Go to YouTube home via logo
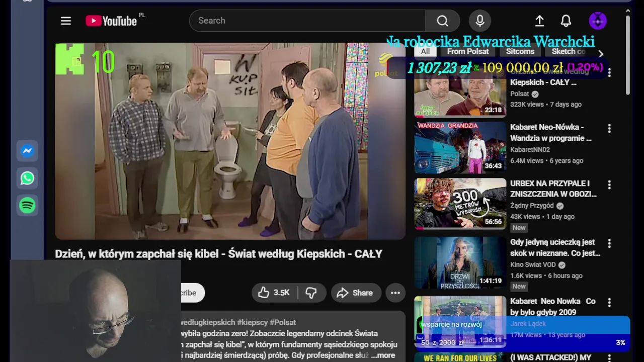This screenshot has width=644, height=362. 111,21
